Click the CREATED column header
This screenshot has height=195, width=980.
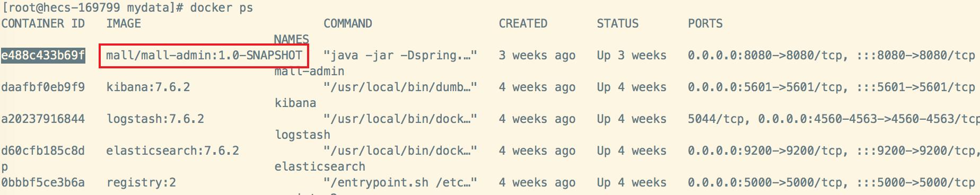523,24
